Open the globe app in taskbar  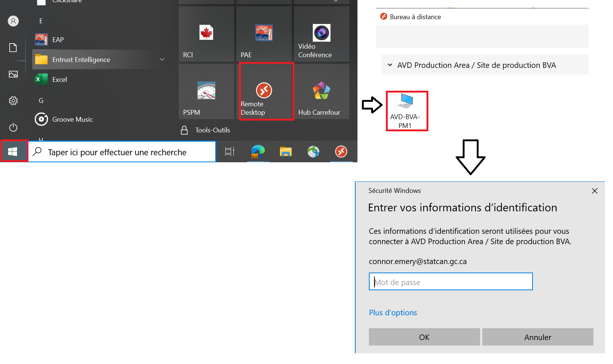[x=313, y=152]
